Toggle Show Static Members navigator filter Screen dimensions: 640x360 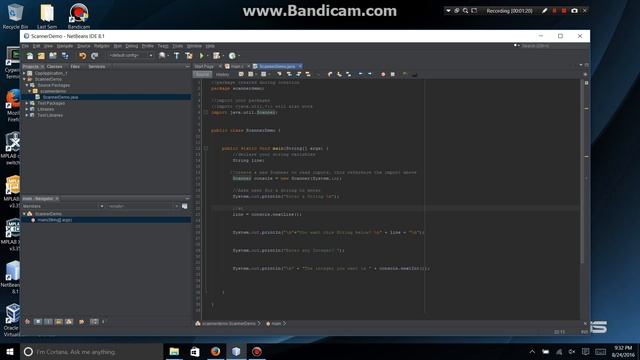[48, 322]
